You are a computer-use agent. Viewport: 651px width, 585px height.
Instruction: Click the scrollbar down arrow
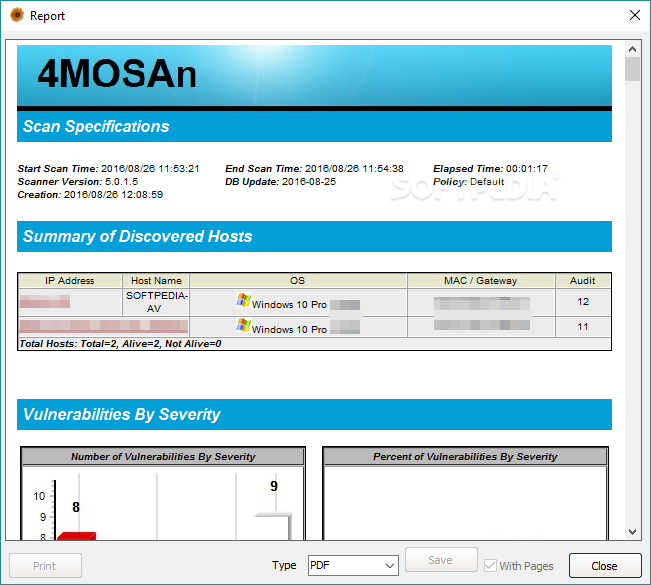[632, 531]
